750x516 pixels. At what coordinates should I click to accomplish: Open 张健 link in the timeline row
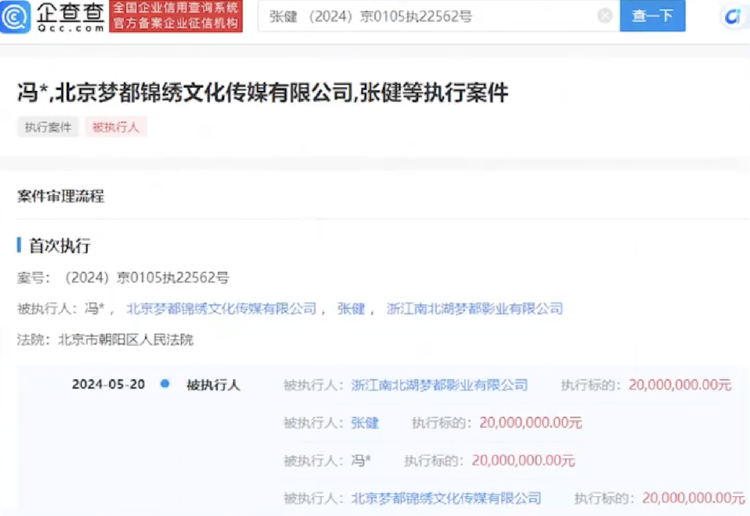pos(365,423)
